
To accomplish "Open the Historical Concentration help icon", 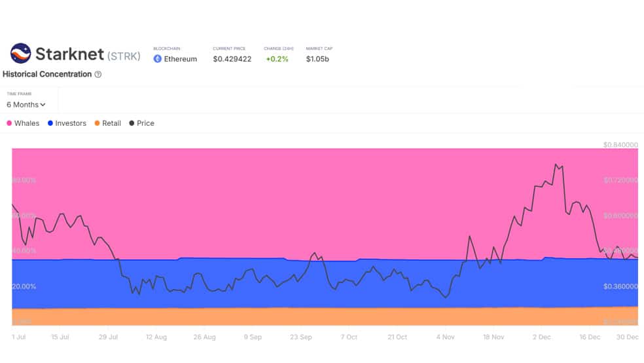I will pyautogui.click(x=98, y=75).
